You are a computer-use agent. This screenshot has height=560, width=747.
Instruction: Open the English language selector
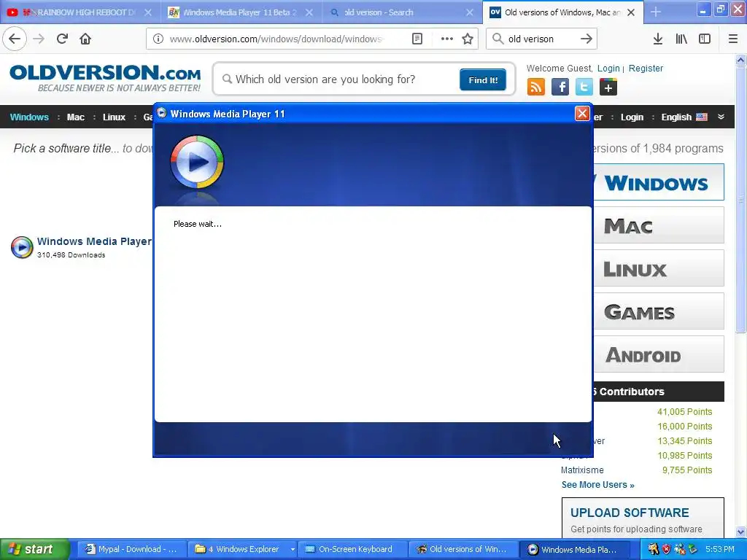(684, 117)
